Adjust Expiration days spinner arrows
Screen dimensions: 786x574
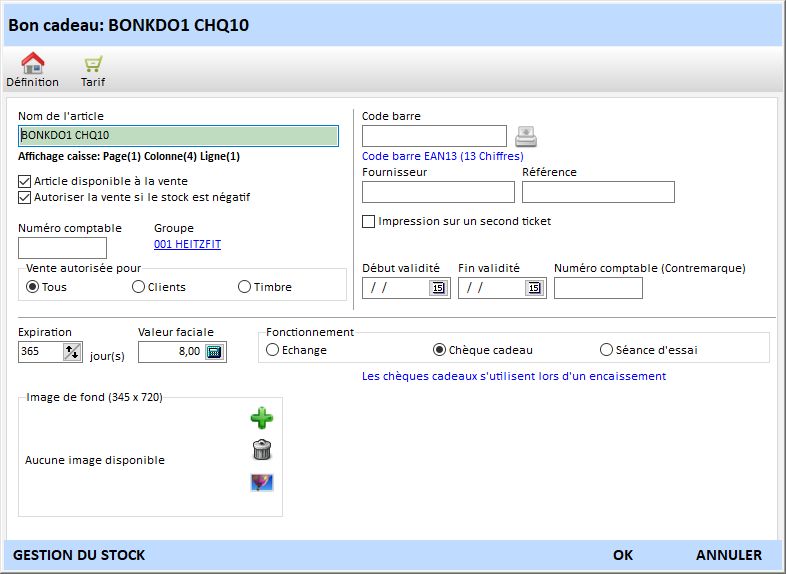(x=72, y=352)
